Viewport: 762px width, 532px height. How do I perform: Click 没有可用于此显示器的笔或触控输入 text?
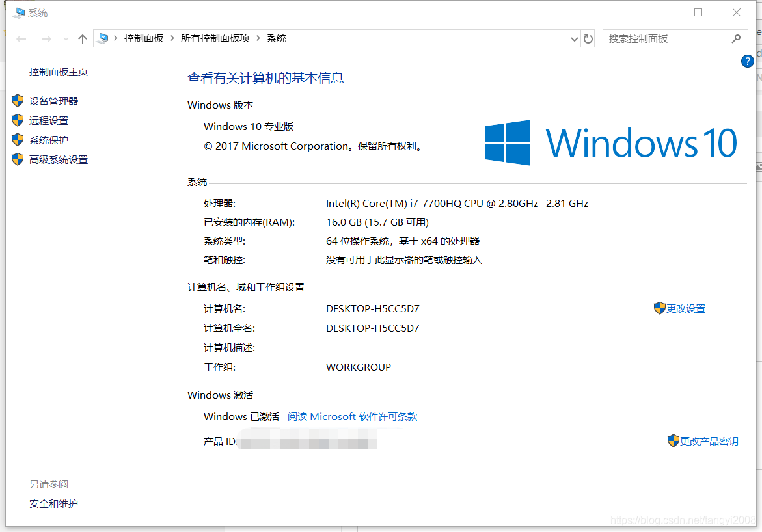tap(404, 260)
